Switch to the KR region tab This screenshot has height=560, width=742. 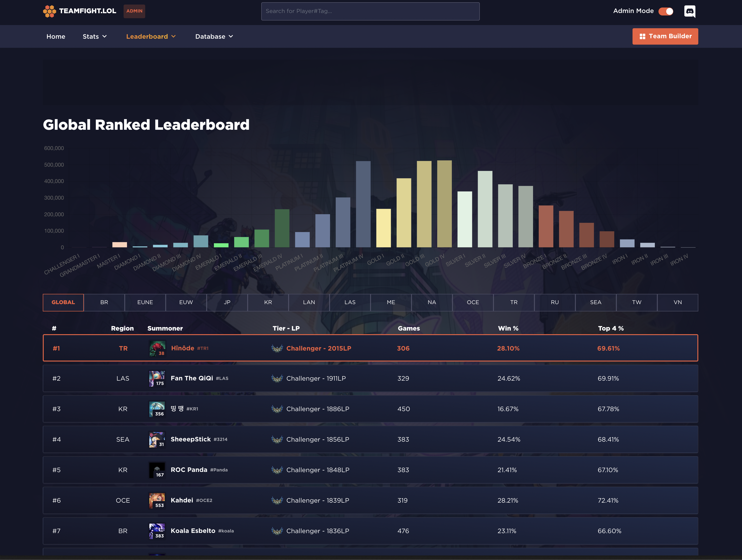click(x=268, y=302)
